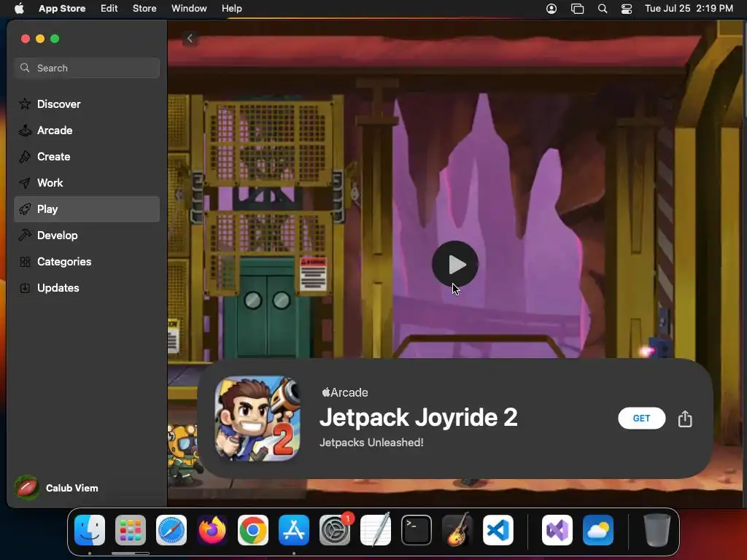747x560 pixels.
Task: Play the Jetpack Joyride 2 preview video
Action: pos(455,264)
